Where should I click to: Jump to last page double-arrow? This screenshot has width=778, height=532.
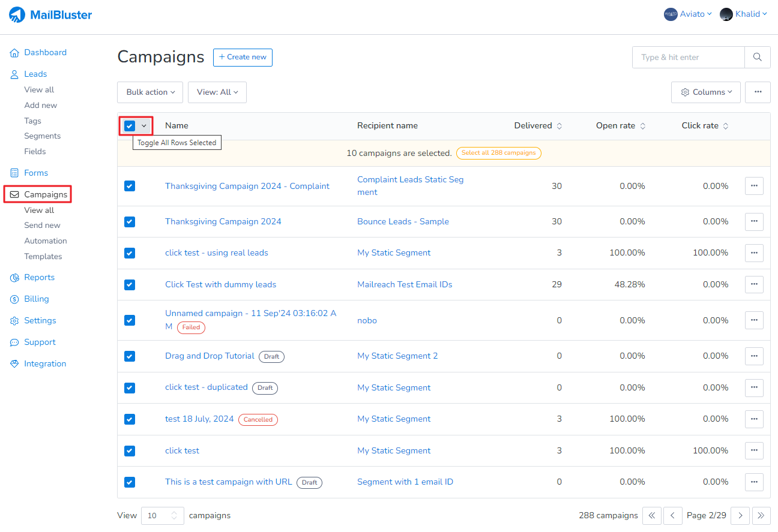[x=761, y=515]
